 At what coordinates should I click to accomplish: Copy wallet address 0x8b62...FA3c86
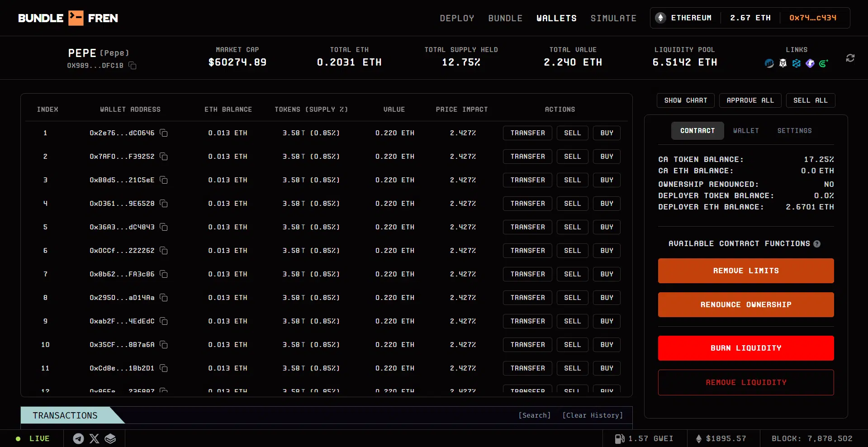pyautogui.click(x=164, y=274)
